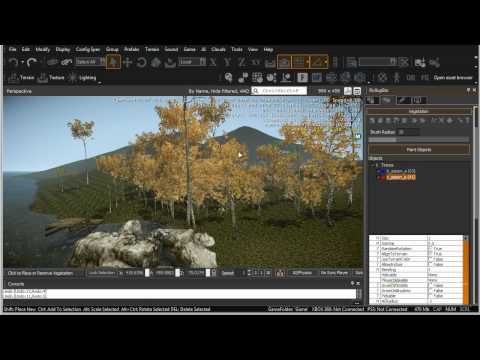
Task: Activate the Scale tool icon
Action: [x=156, y=62]
